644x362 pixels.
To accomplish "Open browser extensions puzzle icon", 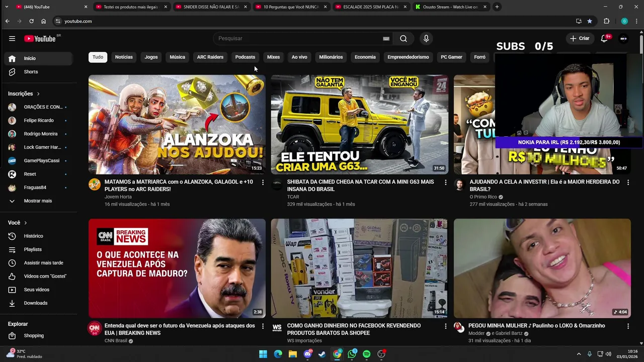I will [x=606, y=21].
